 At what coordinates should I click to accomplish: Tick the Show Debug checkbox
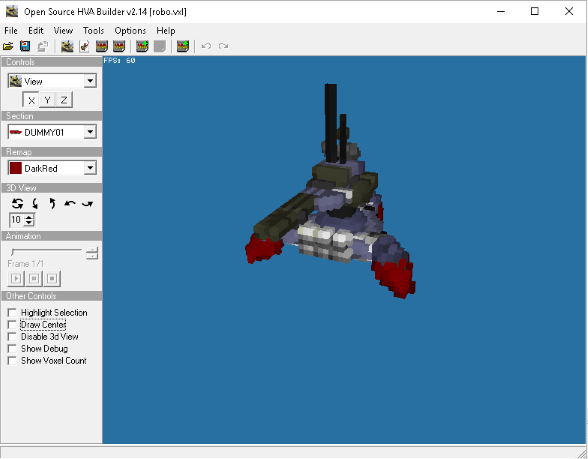[x=12, y=349]
